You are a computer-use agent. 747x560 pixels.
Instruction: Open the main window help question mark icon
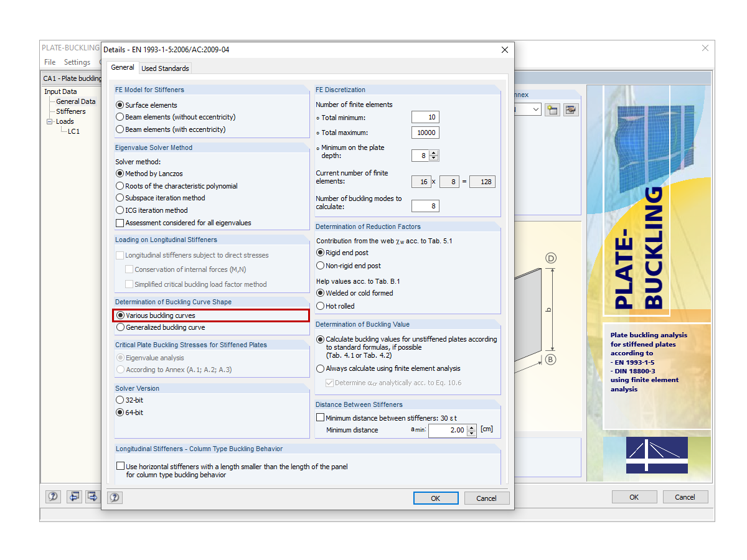(x=53, y=497)
